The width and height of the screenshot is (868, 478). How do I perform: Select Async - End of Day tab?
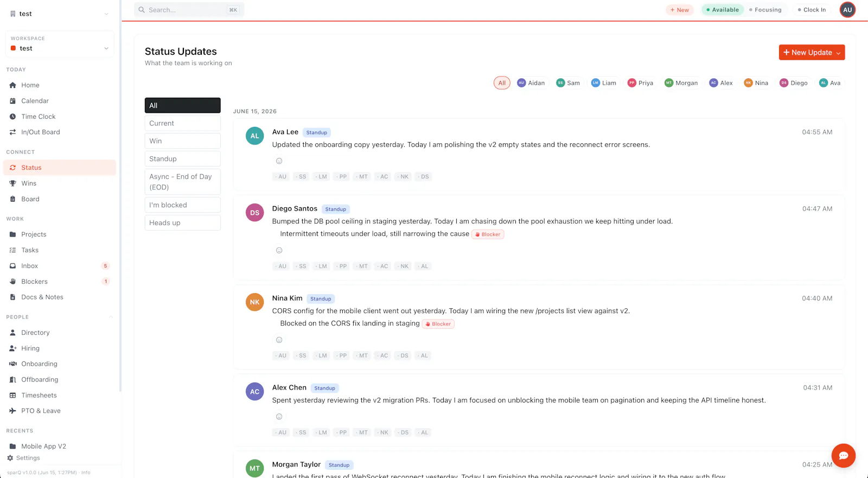point(183,182)
